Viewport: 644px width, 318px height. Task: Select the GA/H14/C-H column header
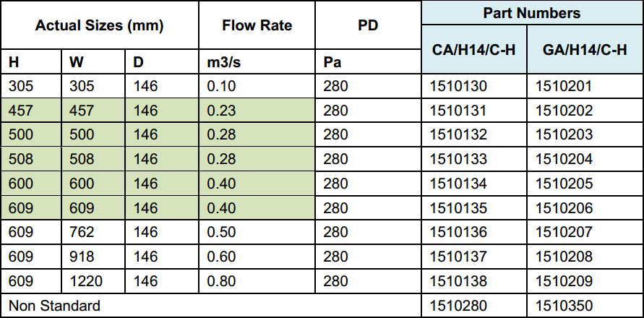coord(585,50)
